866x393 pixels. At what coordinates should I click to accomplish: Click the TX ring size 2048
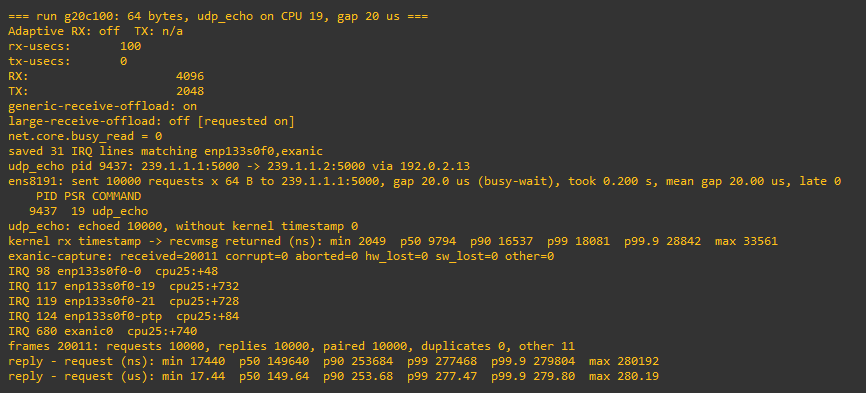pyautogui.click(x=190, y=91)
